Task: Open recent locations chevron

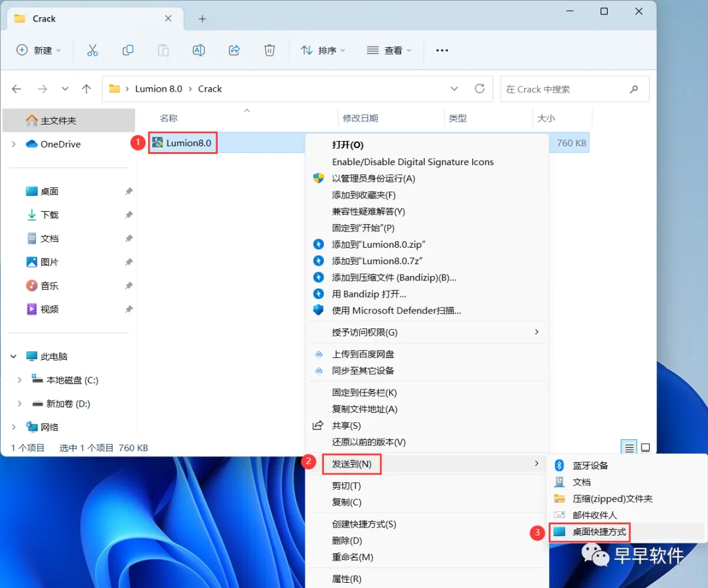Action: coord(65,89)
